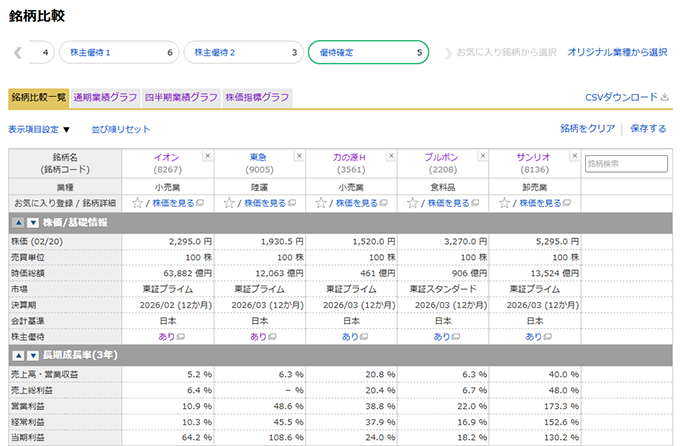Select the 優待確定 list
The width and height of the screenshot is (680, 446).
pyautogui.click(x=369, y=52)
